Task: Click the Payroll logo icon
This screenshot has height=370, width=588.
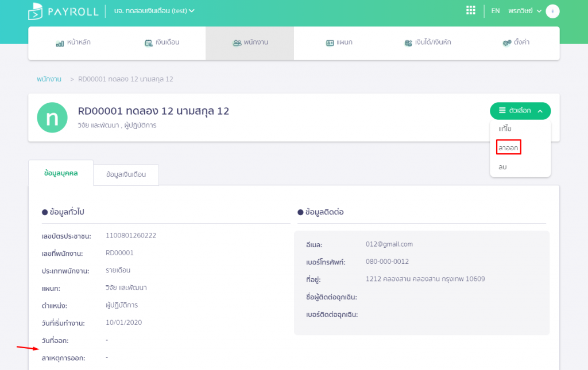Action: click(x=36, y=11)
